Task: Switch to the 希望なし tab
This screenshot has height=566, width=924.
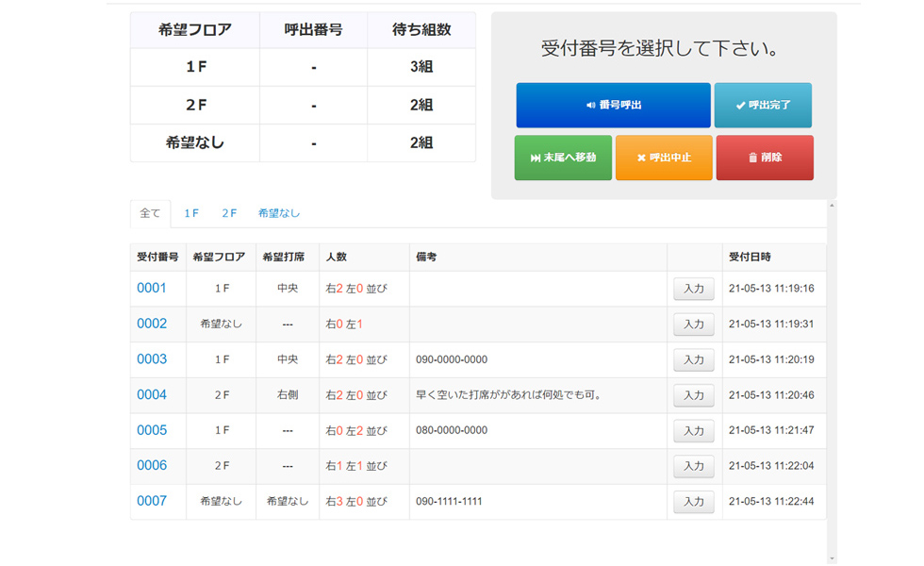Action: [x=279, y=213]
